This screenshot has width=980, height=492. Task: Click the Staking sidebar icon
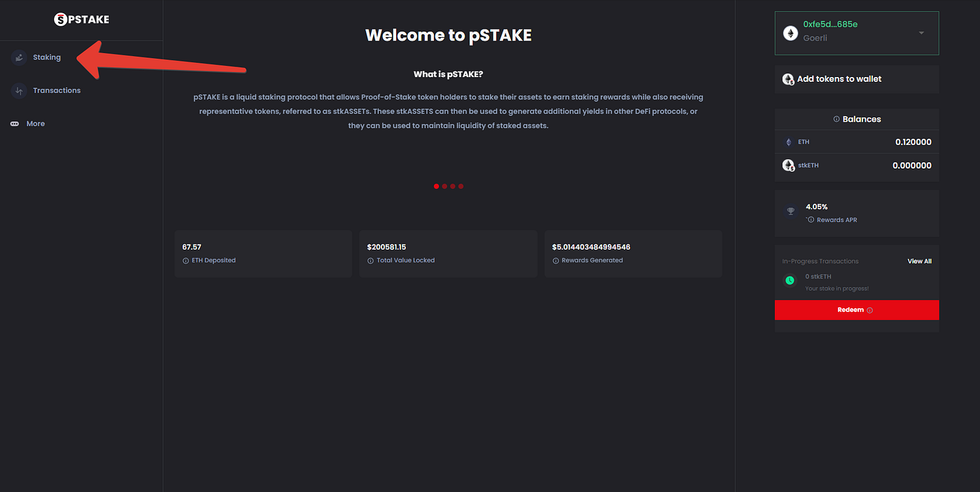pos(19,57)
